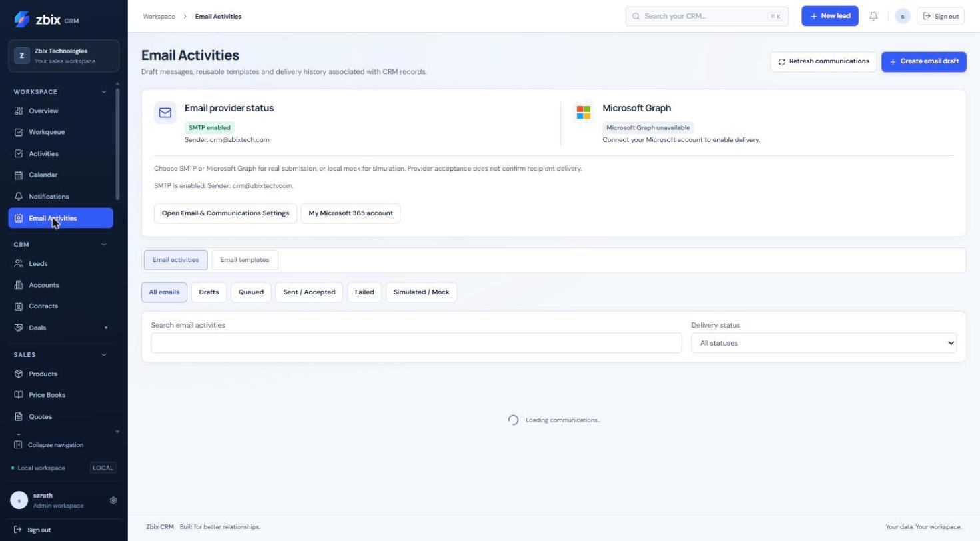Collapse the CRM section chevron
Screen dimensions: 980x541
click(103, 245)
